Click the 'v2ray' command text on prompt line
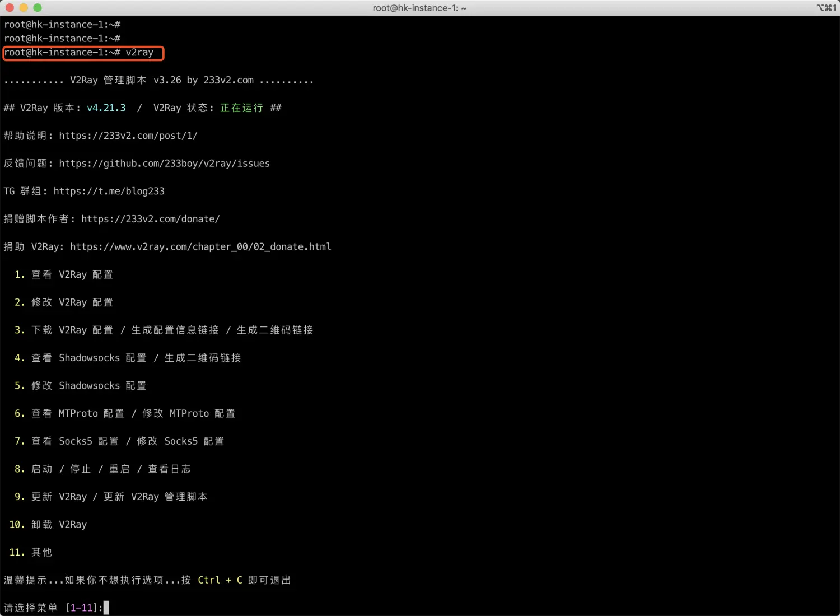Screen dimensions: 840x616 tap(139, 53)
